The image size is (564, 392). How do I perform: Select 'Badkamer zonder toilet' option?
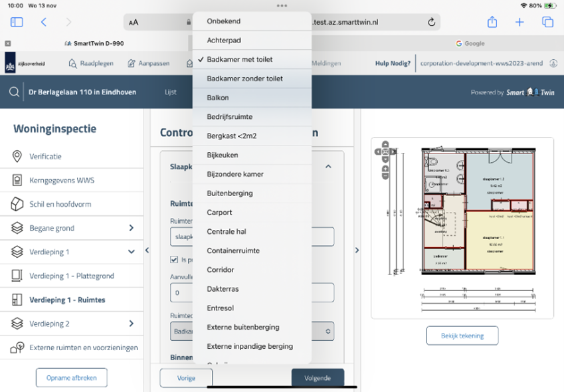[244, 78]
